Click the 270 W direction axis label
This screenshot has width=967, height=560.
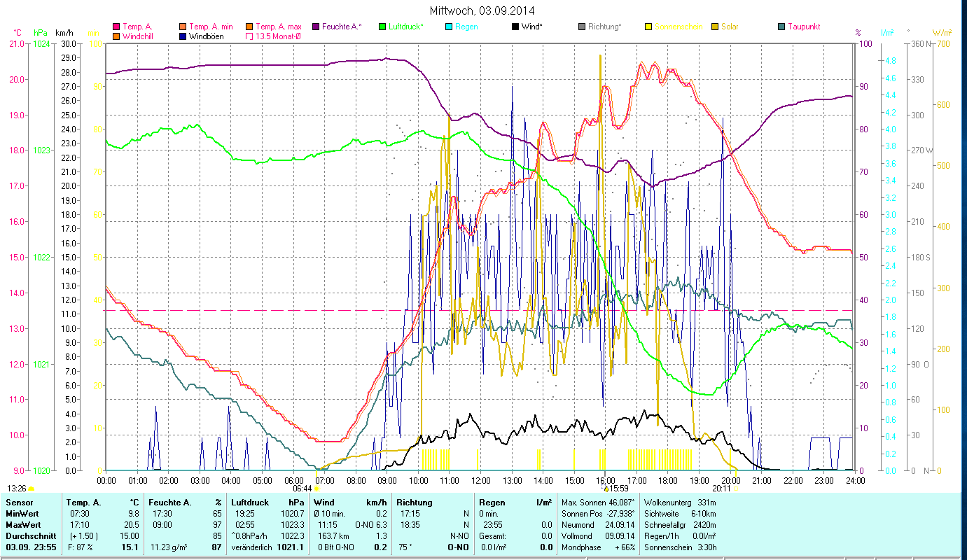[x=921, y=150]
